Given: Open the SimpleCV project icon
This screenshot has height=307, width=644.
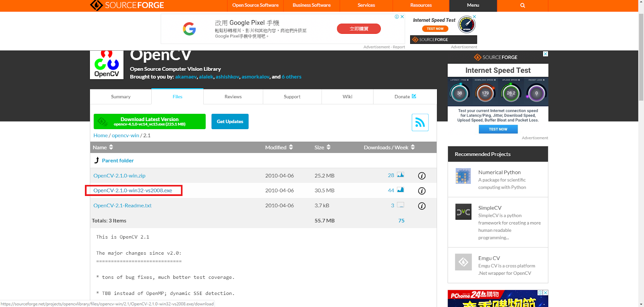Looking at the screenshot, I should coord(463,212).
